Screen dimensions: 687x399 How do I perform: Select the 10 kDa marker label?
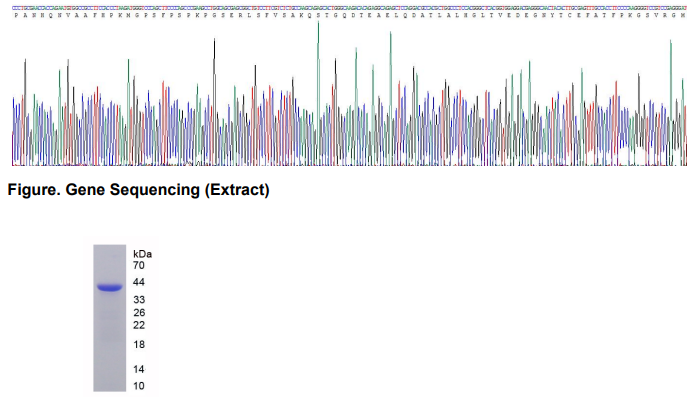(x=139, y=386)
